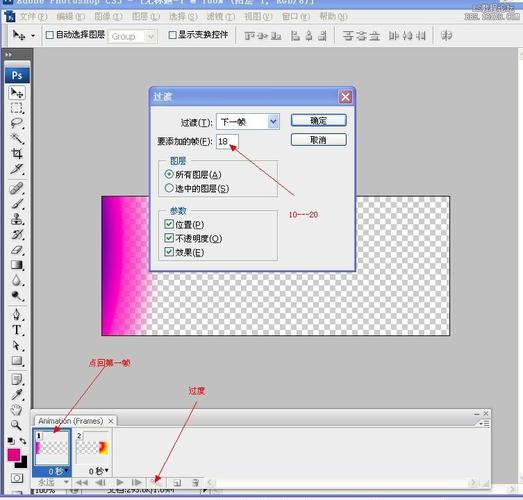
Task: Enable 显示变换控件 checkbox
Action: [172, 35]
